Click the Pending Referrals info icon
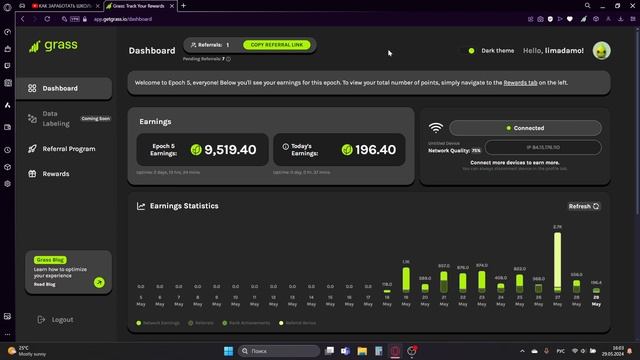This screenshot has width=640, height=360. pos(229,59)
